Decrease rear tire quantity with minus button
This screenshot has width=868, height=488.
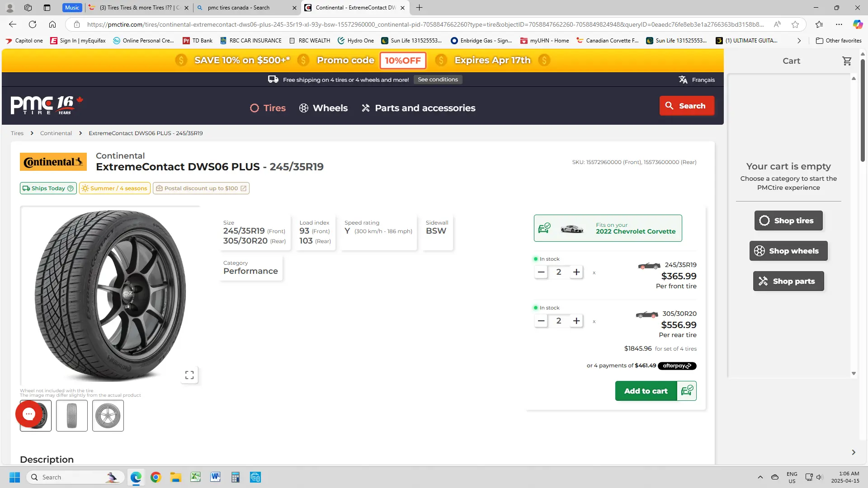pos(541,321)
